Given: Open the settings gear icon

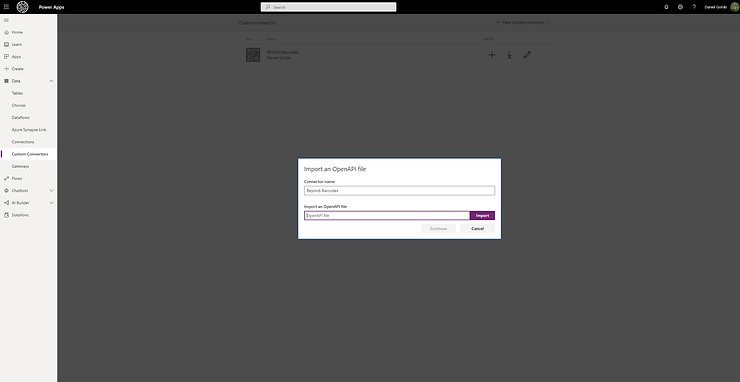Looking at the screenshot, I should (680, 7).
